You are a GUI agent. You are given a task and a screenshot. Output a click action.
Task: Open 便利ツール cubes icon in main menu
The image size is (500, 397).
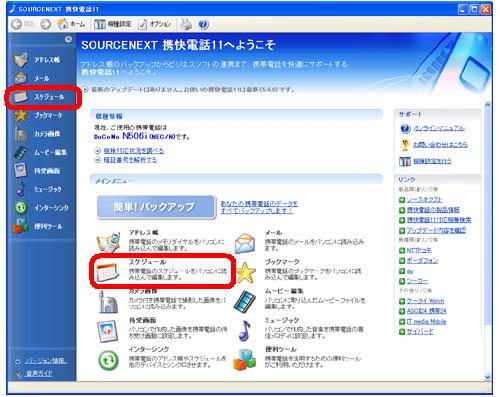(x=245, y=360)
